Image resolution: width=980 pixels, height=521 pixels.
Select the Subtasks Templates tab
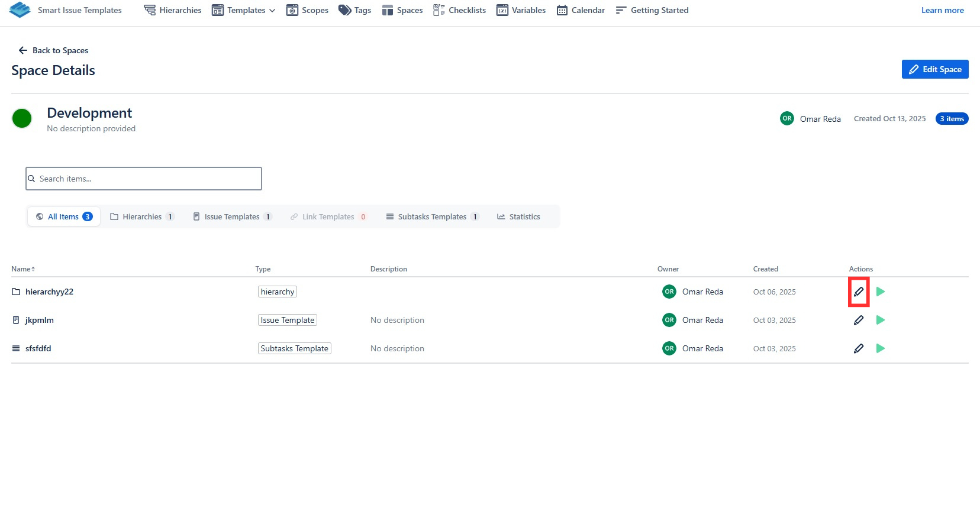(432, 216)
